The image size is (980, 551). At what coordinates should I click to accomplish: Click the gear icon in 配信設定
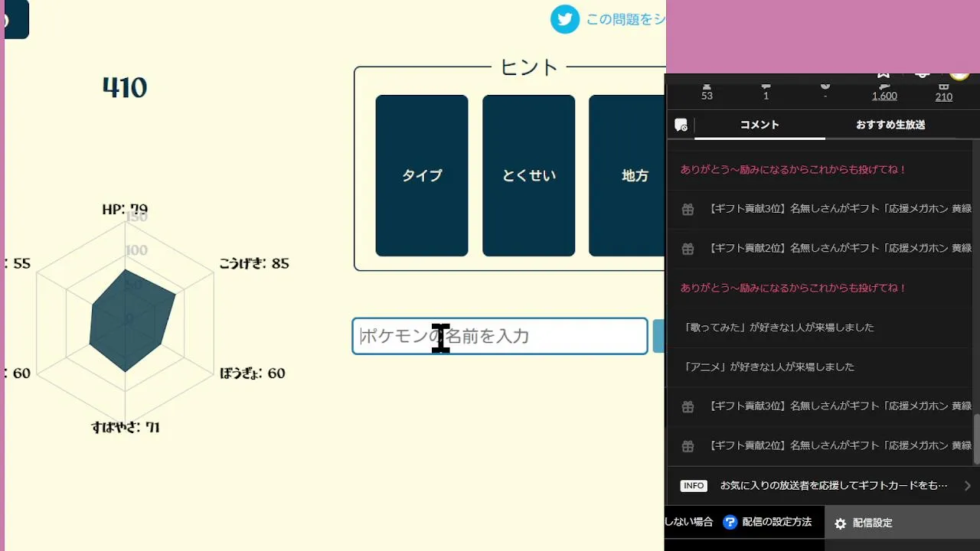pos(840,523)
